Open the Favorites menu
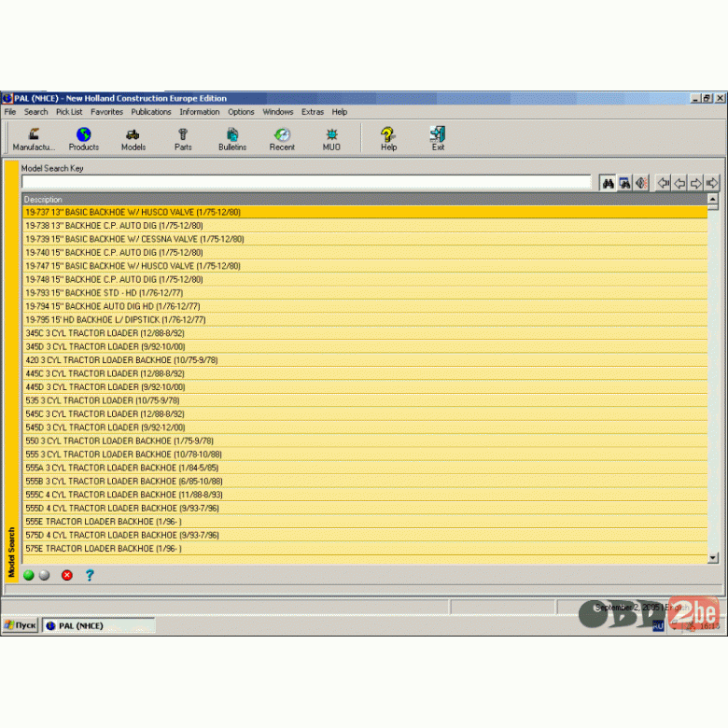 106,112
